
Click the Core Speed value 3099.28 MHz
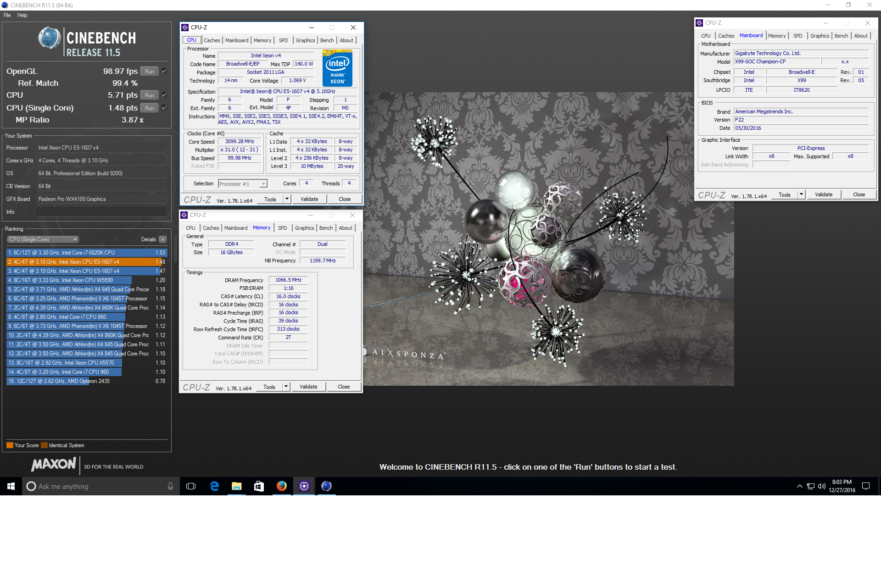coord(240,142)
